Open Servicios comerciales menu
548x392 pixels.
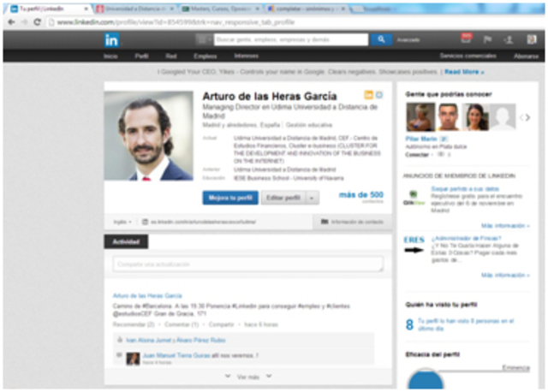(468, 56)
